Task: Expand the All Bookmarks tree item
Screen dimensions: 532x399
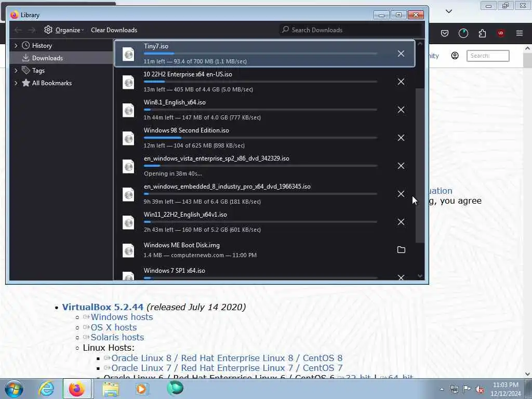Action: [x=16, y=83]
